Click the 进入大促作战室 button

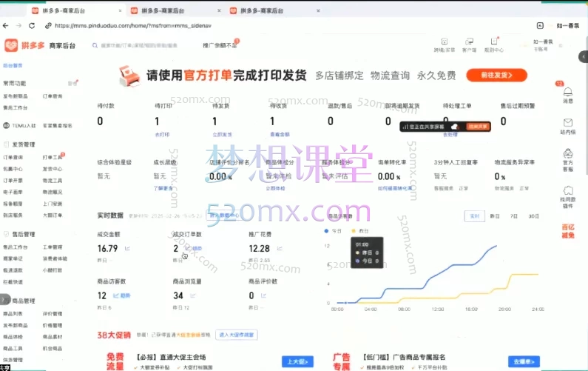coord(236,335)
